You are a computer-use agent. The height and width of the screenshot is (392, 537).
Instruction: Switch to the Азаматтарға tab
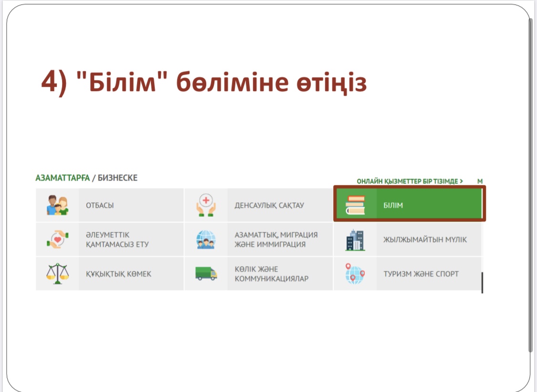click(x=63, y=178)
